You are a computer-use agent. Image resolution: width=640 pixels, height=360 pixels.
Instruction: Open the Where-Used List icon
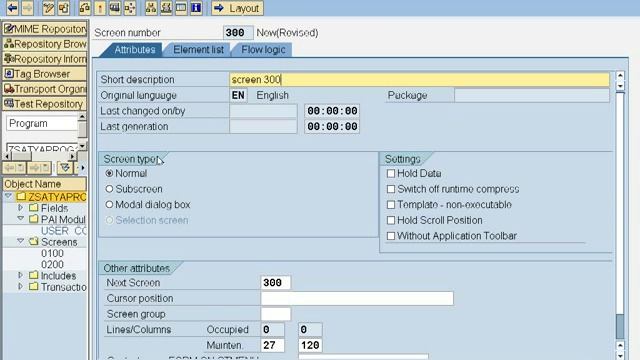point(130,8)
